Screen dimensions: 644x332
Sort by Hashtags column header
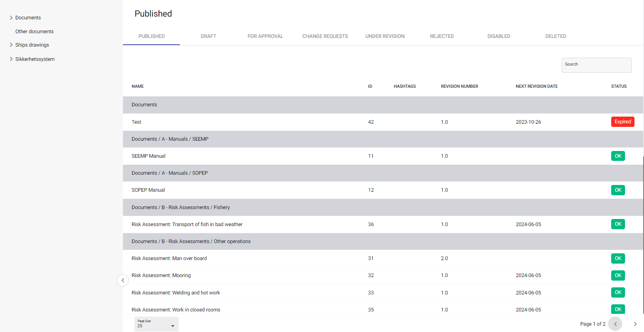tap(405, 87)
